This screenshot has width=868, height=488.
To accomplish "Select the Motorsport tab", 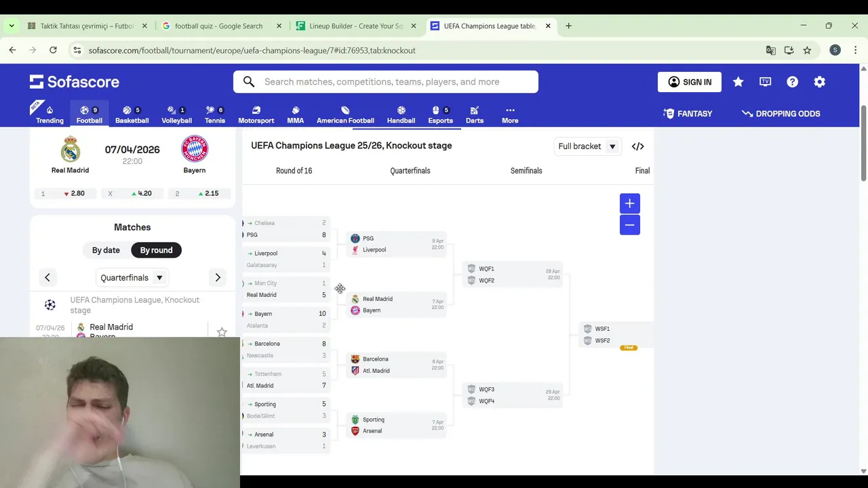I will coord(256,115).
